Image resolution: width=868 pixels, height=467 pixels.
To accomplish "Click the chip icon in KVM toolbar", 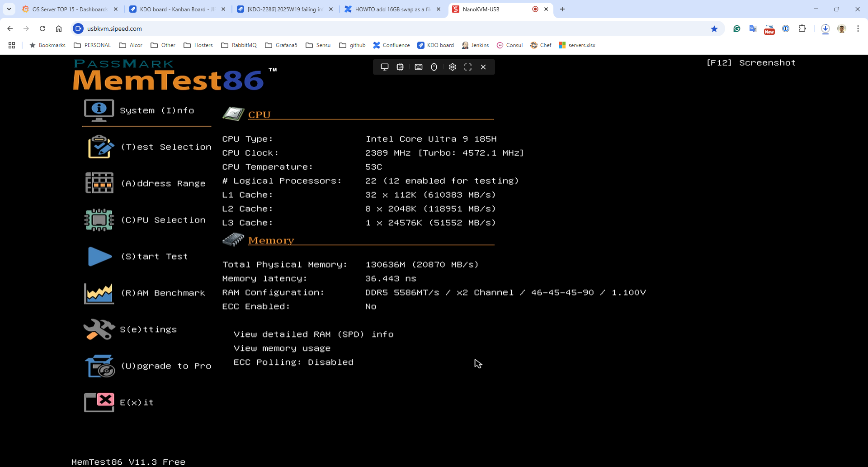I will pyautogui.click(x=400, y=67).
